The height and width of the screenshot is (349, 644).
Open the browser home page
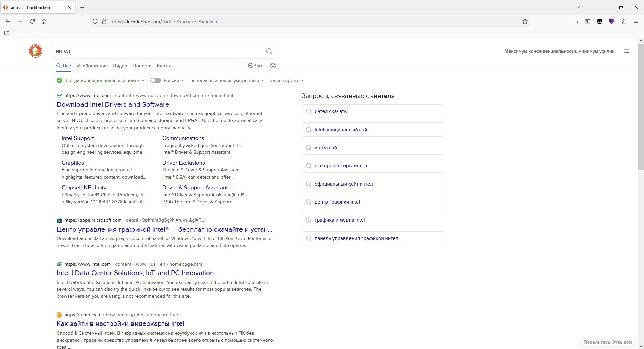click(44, 21)
